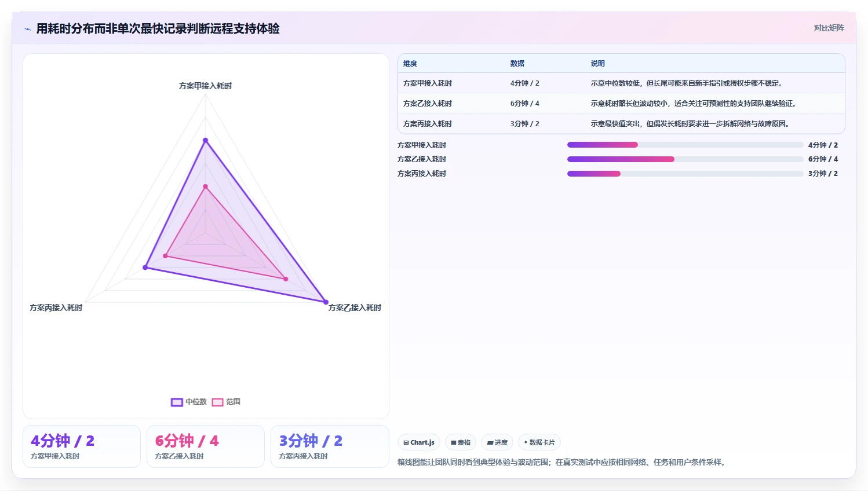Click the 说明 column header
This screenshot has width=868, height=491.
(x=598, y=64)
